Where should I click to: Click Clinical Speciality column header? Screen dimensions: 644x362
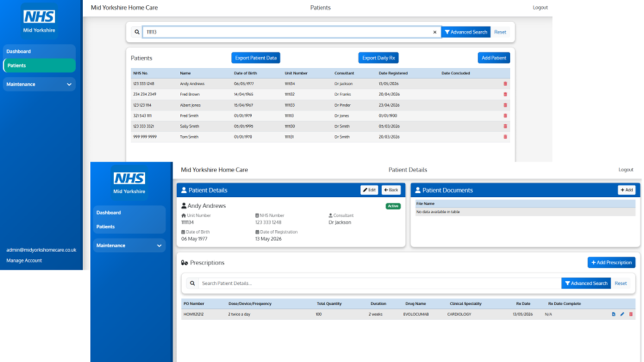465,304
